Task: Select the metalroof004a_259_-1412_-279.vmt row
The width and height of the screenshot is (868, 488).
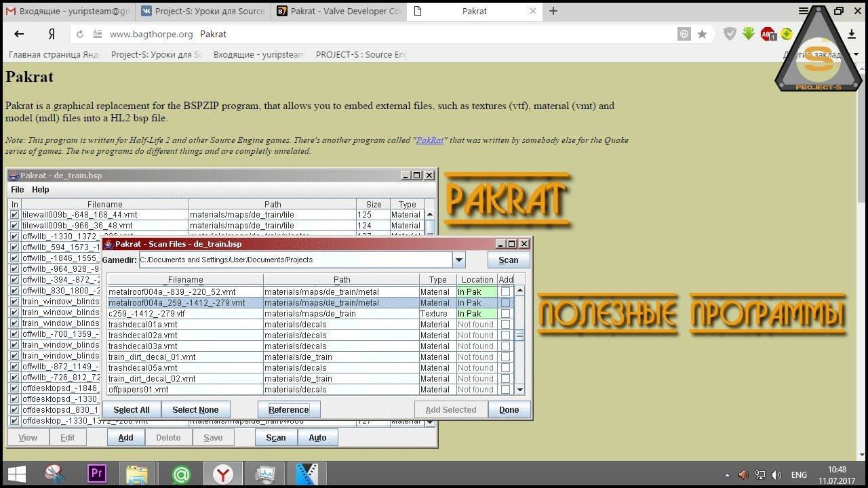Action: tap(310, 303)
